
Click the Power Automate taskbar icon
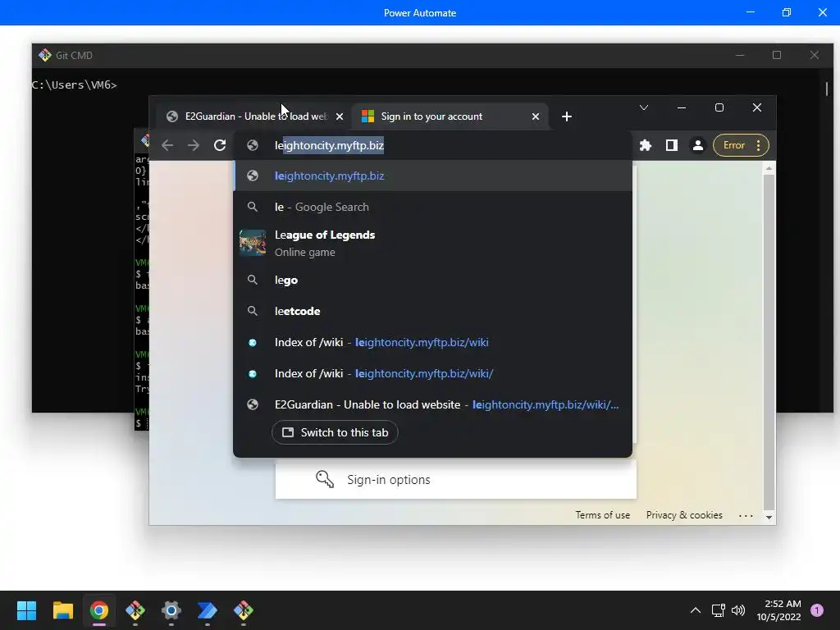point(208,610)
